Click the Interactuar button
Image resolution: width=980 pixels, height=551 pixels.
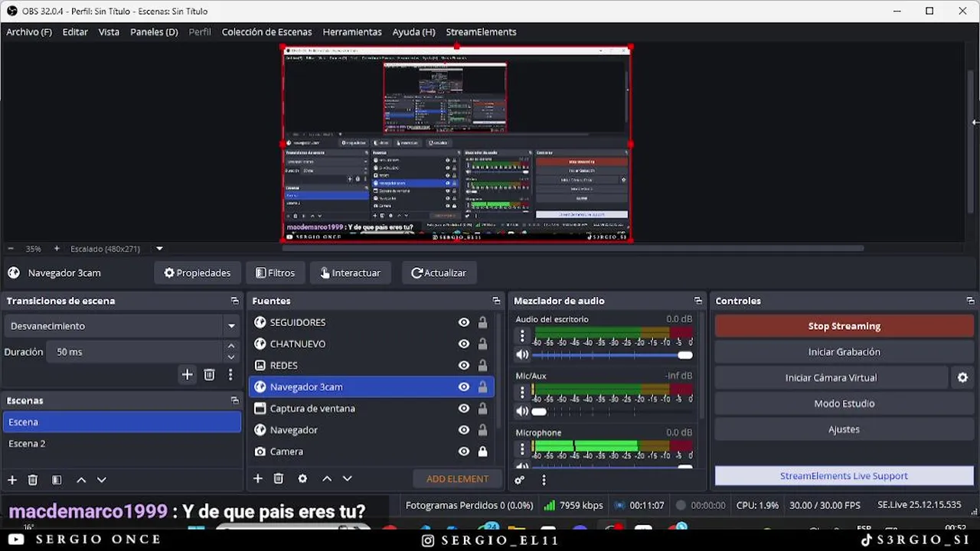351,272
